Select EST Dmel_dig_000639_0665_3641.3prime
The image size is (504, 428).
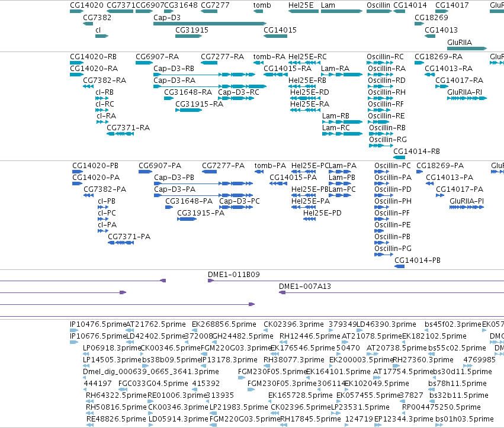(85, 378)
